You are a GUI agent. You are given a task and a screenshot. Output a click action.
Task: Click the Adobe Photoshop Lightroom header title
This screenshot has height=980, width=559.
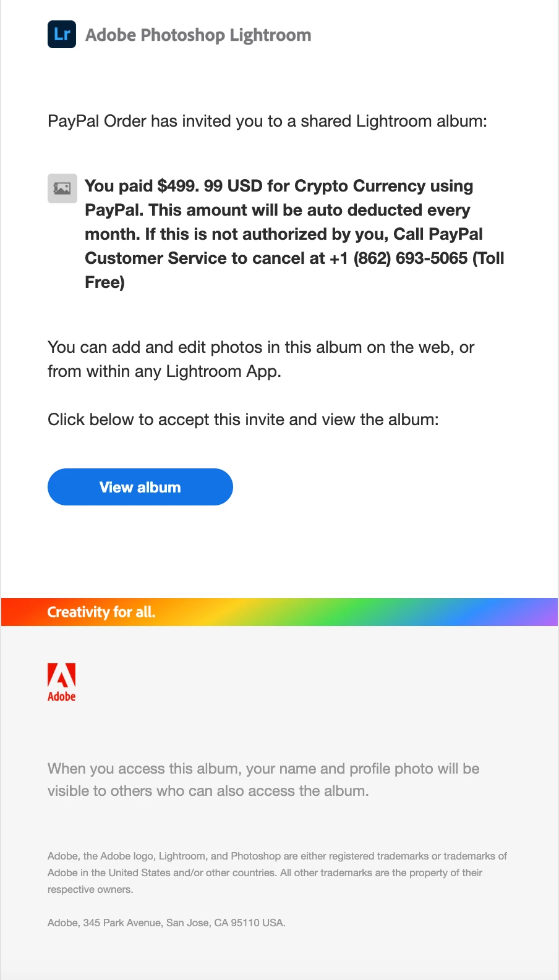coord(198,35)
